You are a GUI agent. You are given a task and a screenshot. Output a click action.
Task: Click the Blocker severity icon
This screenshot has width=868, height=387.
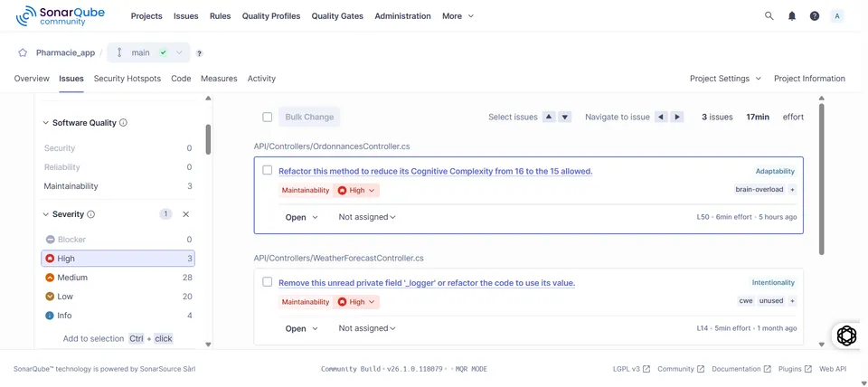coord(50,240)
